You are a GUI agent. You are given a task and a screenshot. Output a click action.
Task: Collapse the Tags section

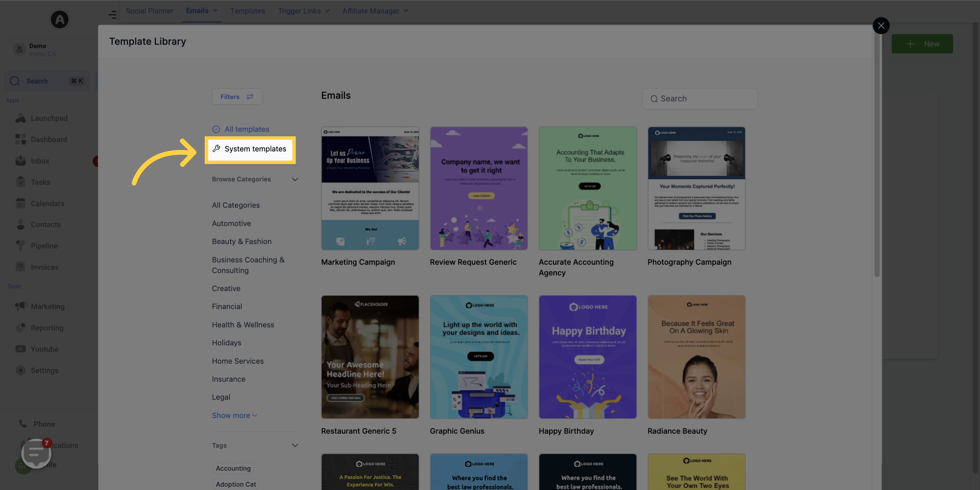(x=295, y=445)
